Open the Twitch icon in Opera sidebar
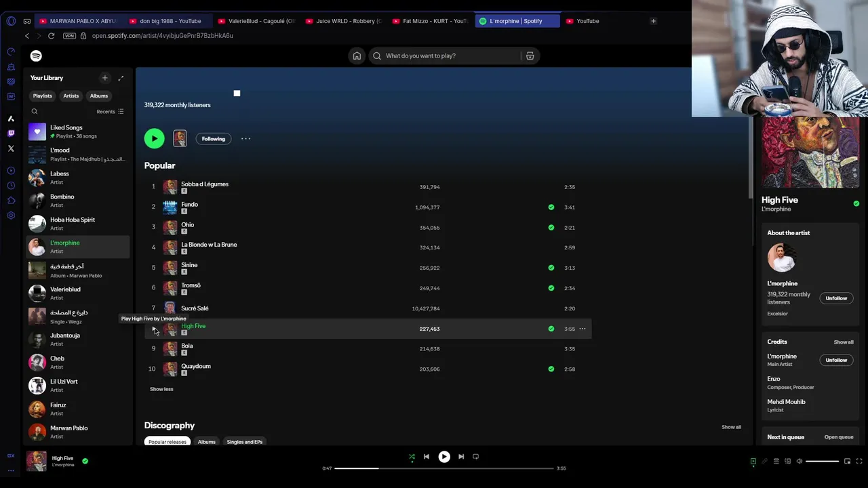Screen dimensions: 868x488 11,134
